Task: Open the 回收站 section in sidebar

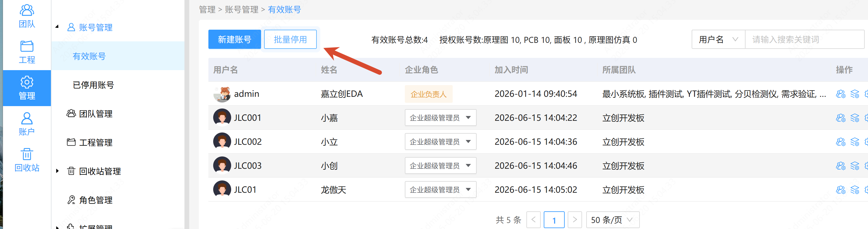Action: 27,160
